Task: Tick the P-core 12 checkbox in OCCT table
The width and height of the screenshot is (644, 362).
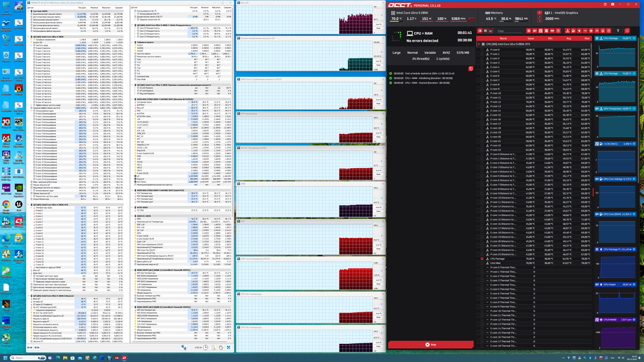Action: 481,102
